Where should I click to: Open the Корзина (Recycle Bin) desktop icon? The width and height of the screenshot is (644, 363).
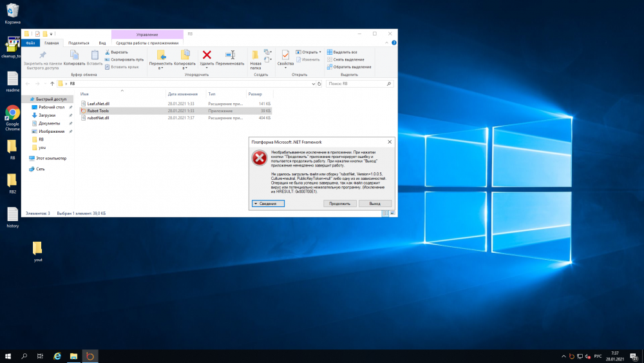point(12,11)
